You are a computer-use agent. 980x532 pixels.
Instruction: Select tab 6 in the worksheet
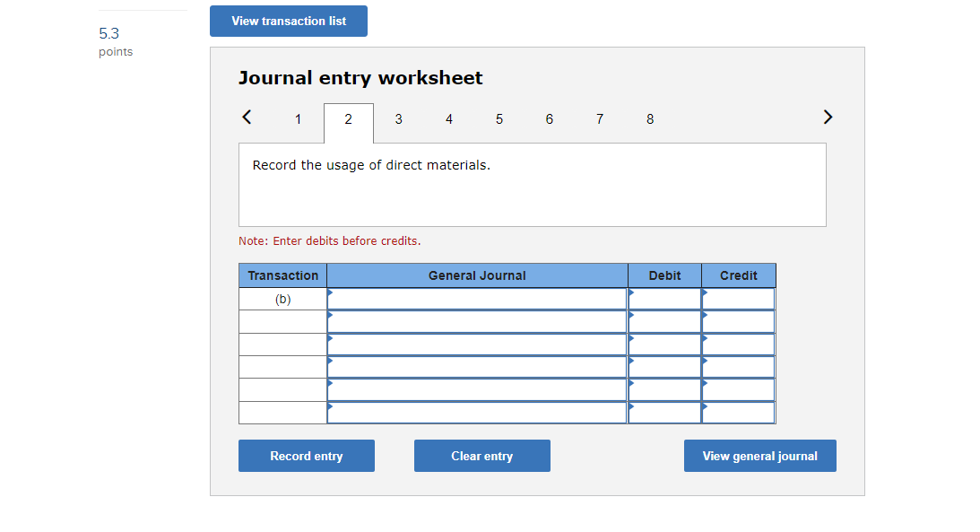(549, 119)
